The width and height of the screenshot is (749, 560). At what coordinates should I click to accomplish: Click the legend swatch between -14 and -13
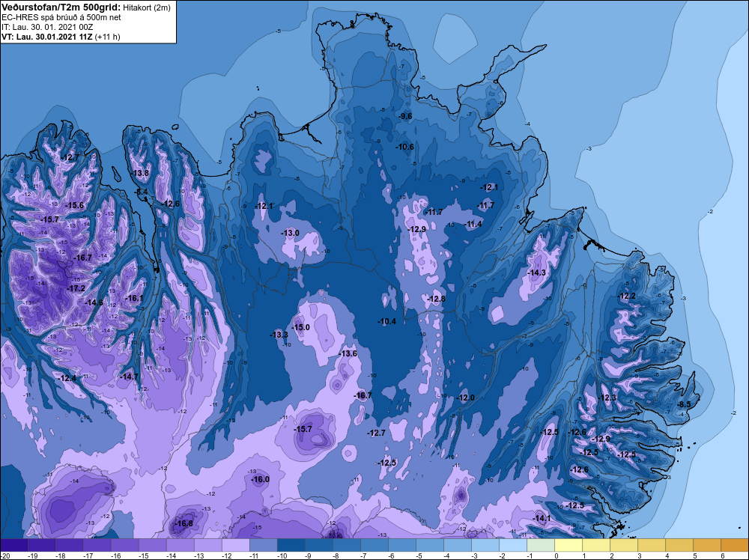[181, 545]
